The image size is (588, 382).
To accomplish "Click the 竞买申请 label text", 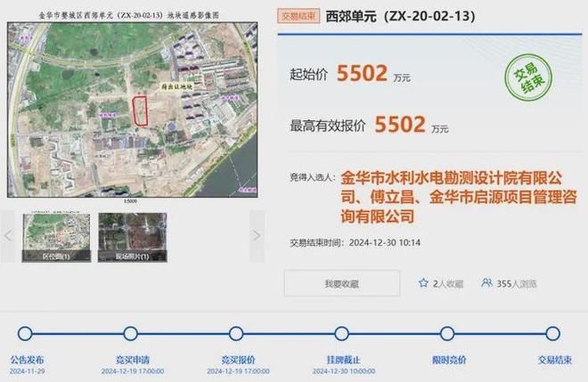I will pyautogui.click(x=133, y=360).
